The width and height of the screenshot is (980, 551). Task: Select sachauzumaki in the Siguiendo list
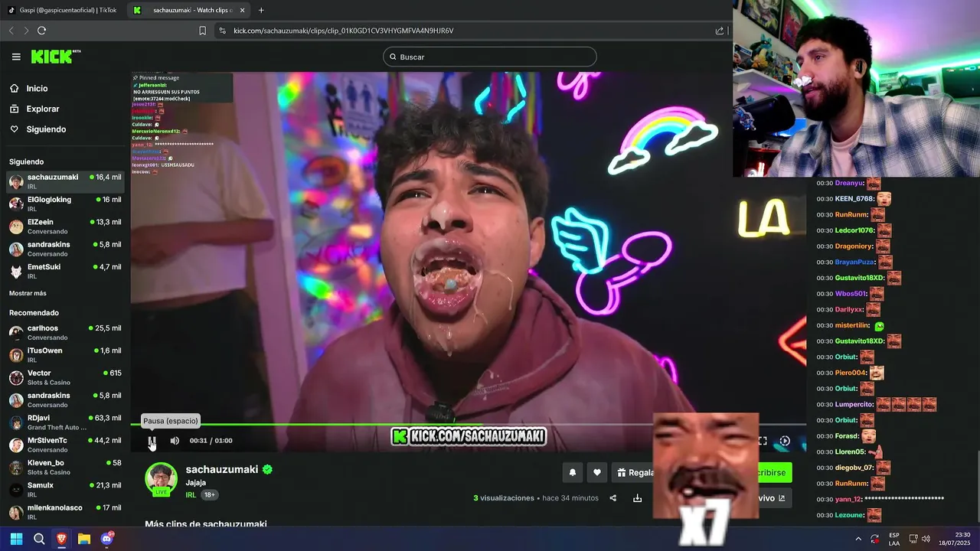65,181
